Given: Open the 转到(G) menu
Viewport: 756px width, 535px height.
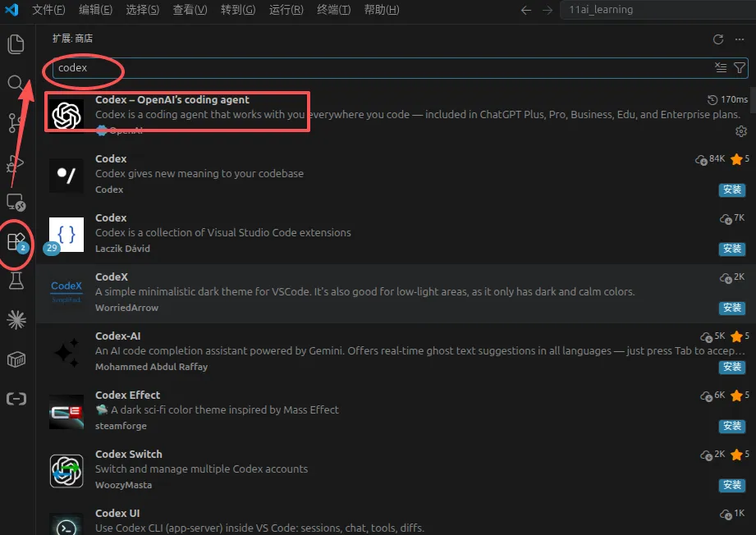Looking at the screenshot, I should point(238,10).
